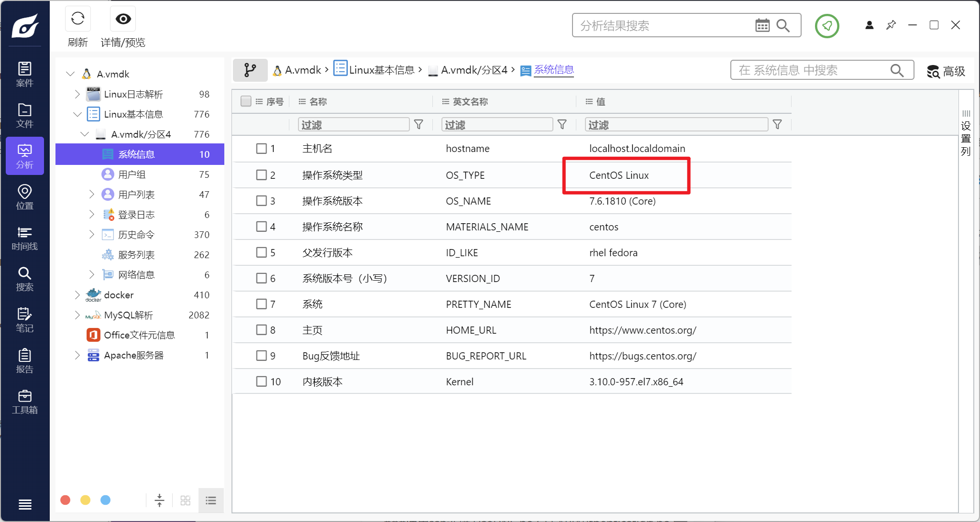The height and width of the screenshot is (522, 980).
Task: Check the checkbox for row 2 操作系统类型
Action: pyautogui.click(x=261, y=175)
